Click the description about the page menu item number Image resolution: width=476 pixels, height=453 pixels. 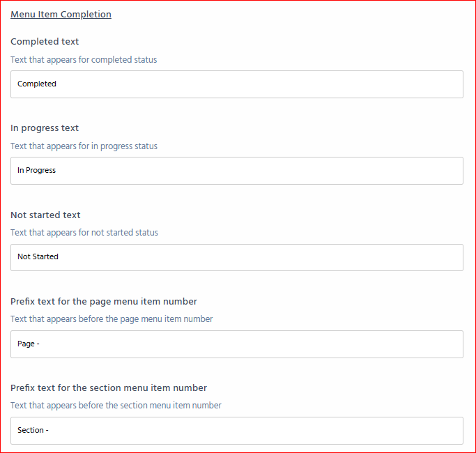click(112, 319)
